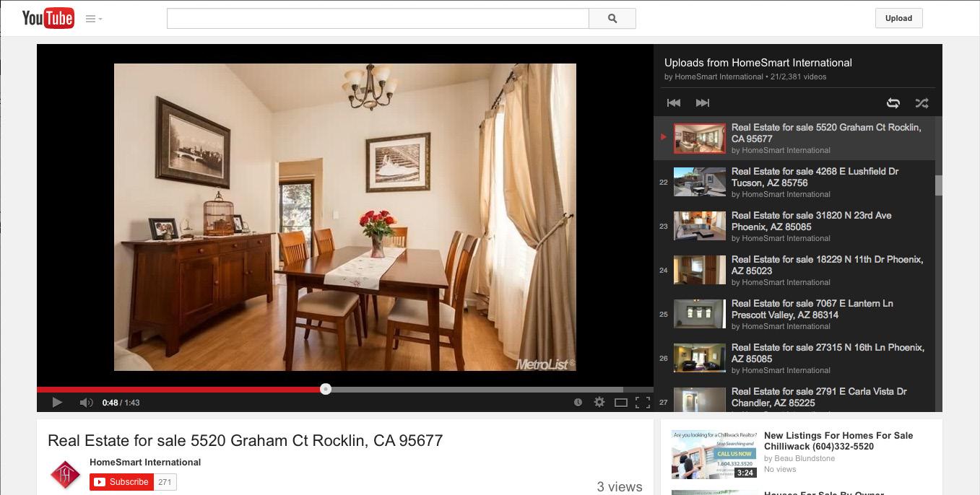Open HomeSmart International channel name below video
Screen dimensions: 980x495
coord(145,462)
